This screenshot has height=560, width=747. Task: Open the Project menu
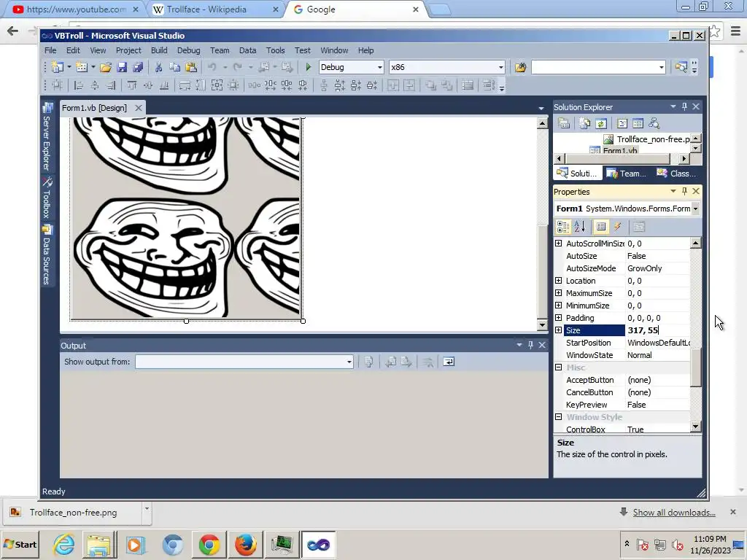pyautogui.click(x=128, y=50)
